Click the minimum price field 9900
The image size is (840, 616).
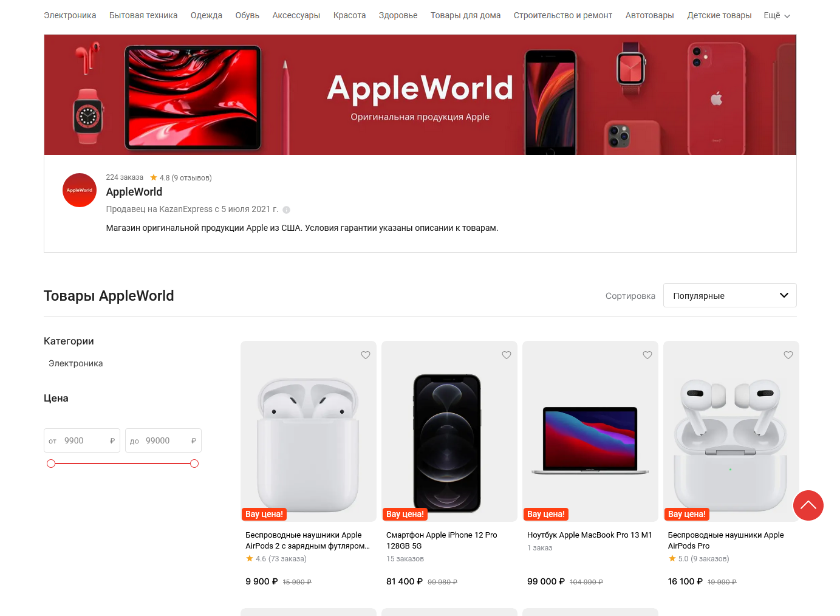(x=82, y=440)
